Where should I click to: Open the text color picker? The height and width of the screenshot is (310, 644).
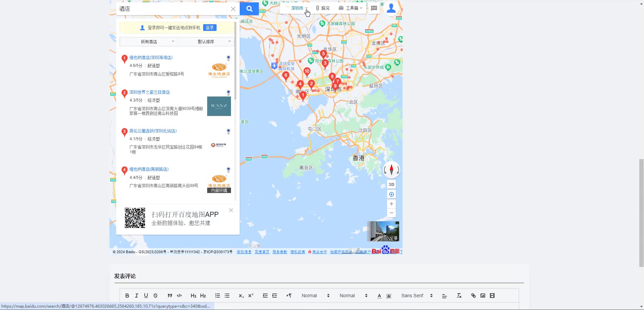(x=379, y=296)
